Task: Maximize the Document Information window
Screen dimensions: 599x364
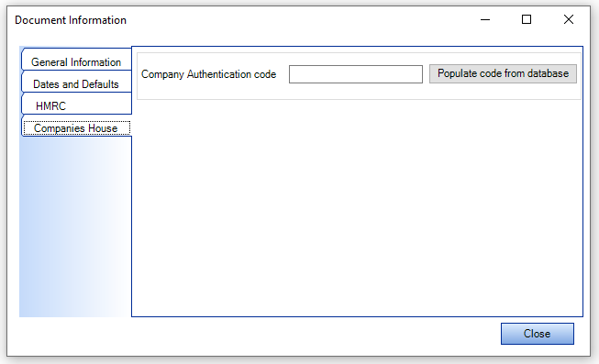Action: pyautogui.click(x=527, y=19)
